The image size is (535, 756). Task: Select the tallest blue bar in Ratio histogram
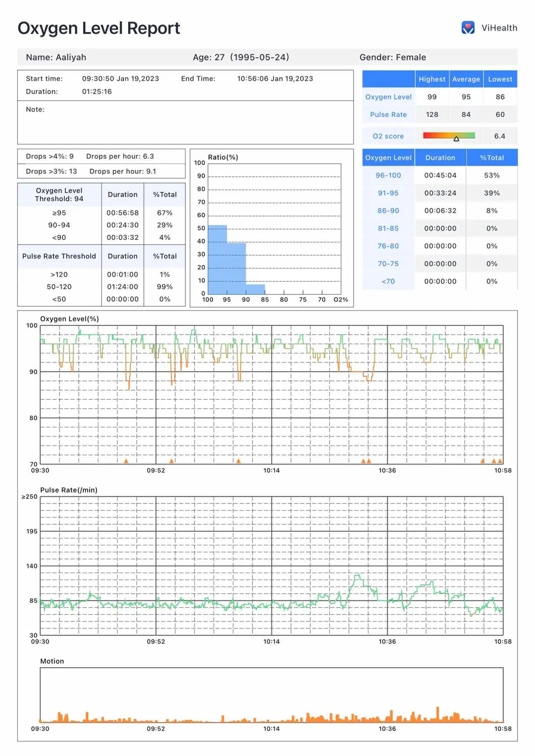(217, 260)
